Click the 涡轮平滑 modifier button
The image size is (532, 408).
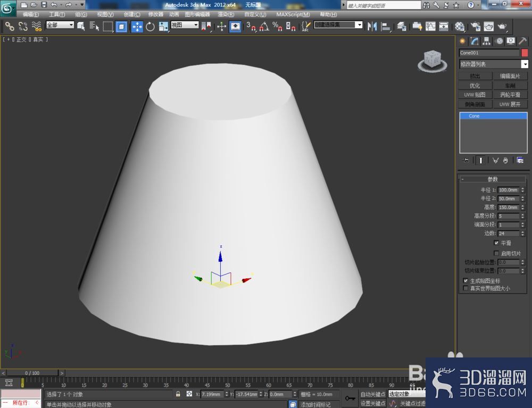(x=510, y=95)
